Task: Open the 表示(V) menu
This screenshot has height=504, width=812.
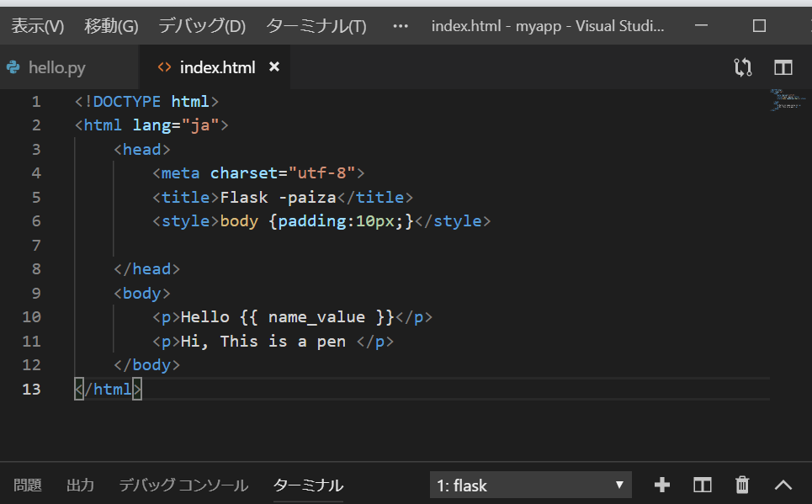Action: pyautogui.click(x=37, y=26)
